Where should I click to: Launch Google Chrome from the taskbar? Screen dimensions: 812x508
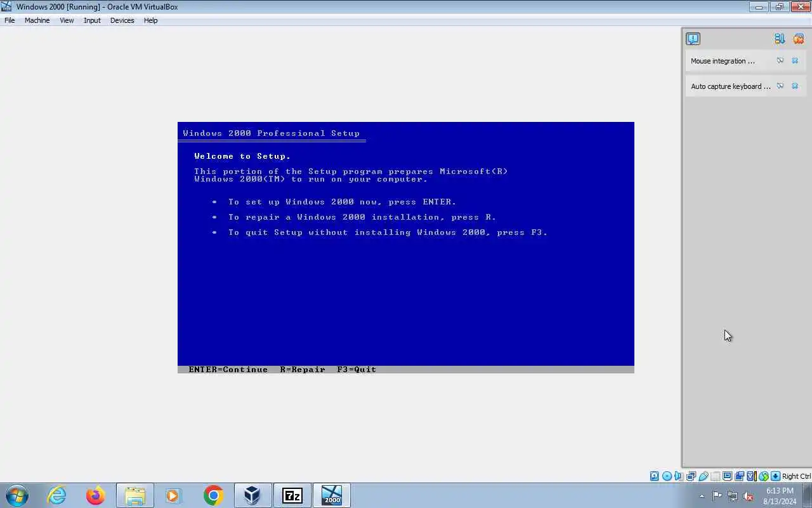tap(213, 495)
